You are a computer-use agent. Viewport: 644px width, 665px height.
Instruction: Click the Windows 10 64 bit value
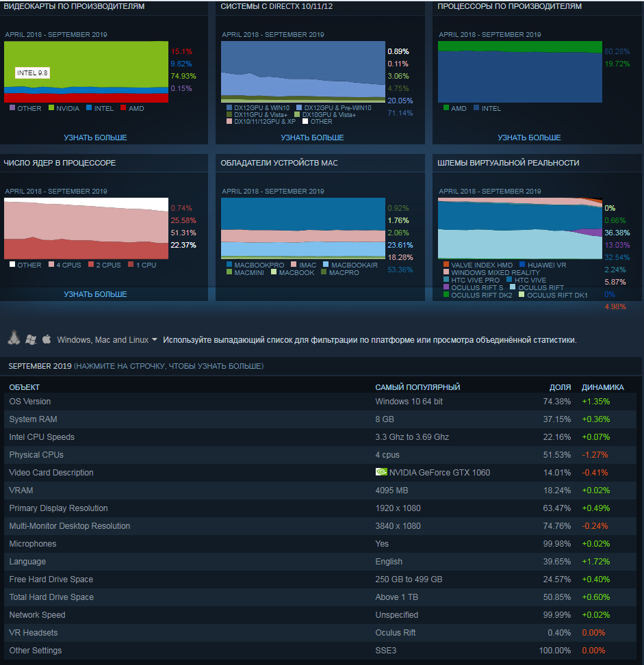[x=409, y=401]
